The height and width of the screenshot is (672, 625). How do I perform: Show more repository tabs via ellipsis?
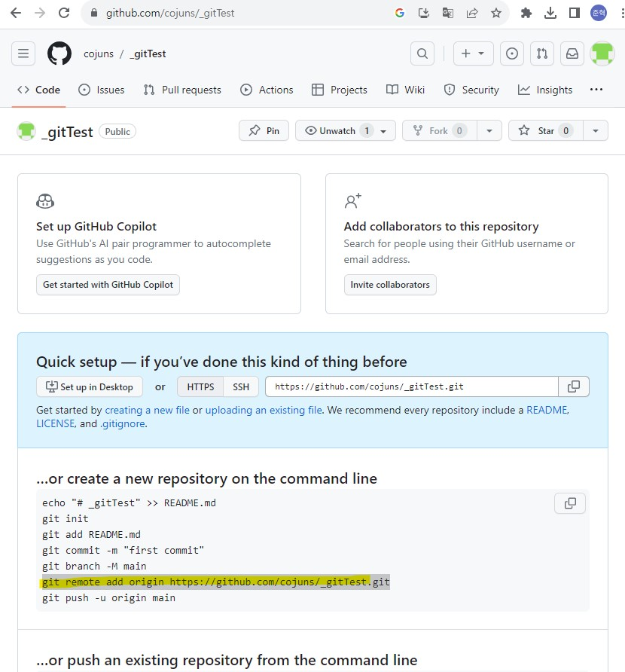tap(596, 90)
